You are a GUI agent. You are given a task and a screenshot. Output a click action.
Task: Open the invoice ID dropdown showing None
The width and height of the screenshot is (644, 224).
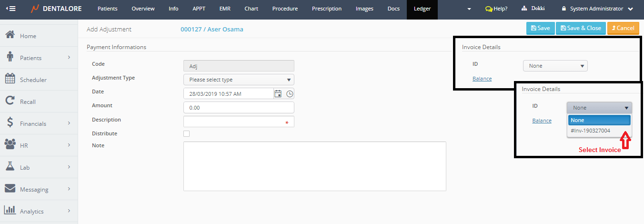555,66
